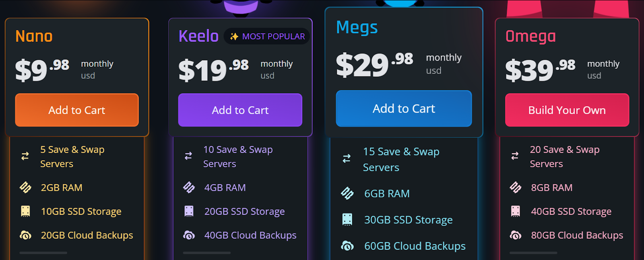Click the Keelo cloud backups icon

pyautogui.click(x=189, y=235)
